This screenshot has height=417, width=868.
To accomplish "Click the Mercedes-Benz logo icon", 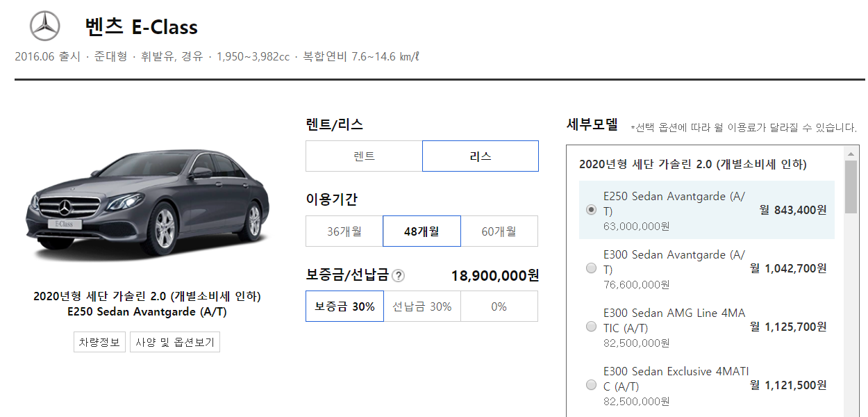I will point(45,26).
